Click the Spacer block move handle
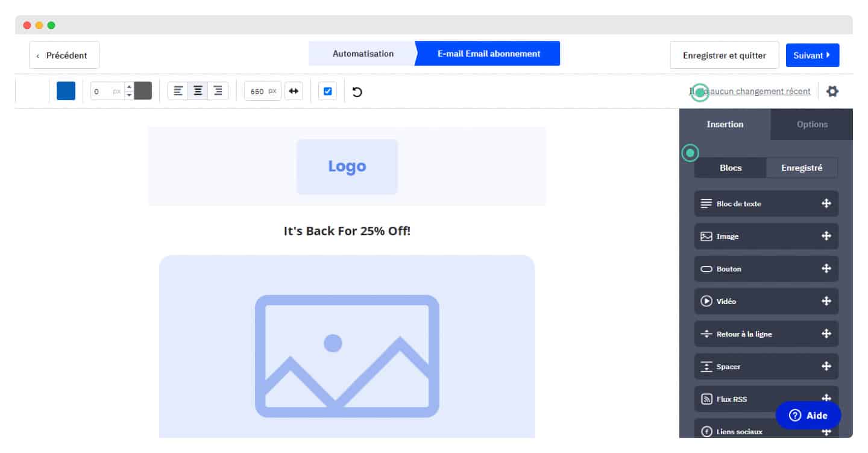This screenshot has height=453, width=868. [x=826, y=366]
